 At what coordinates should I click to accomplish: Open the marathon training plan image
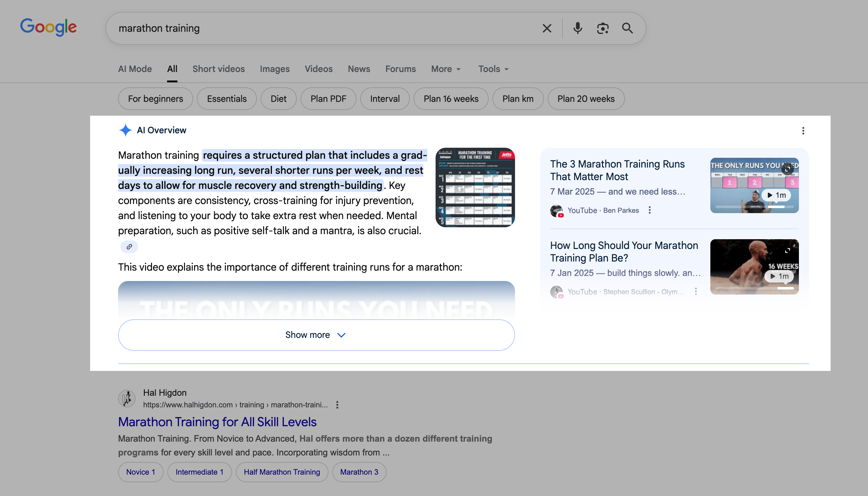[475, 187]
